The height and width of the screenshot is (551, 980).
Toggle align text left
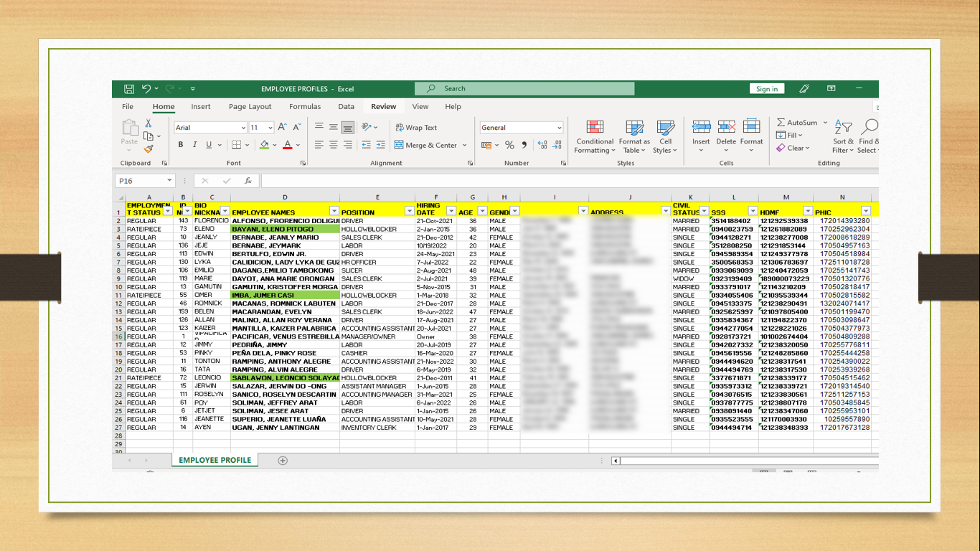[319, 145]
